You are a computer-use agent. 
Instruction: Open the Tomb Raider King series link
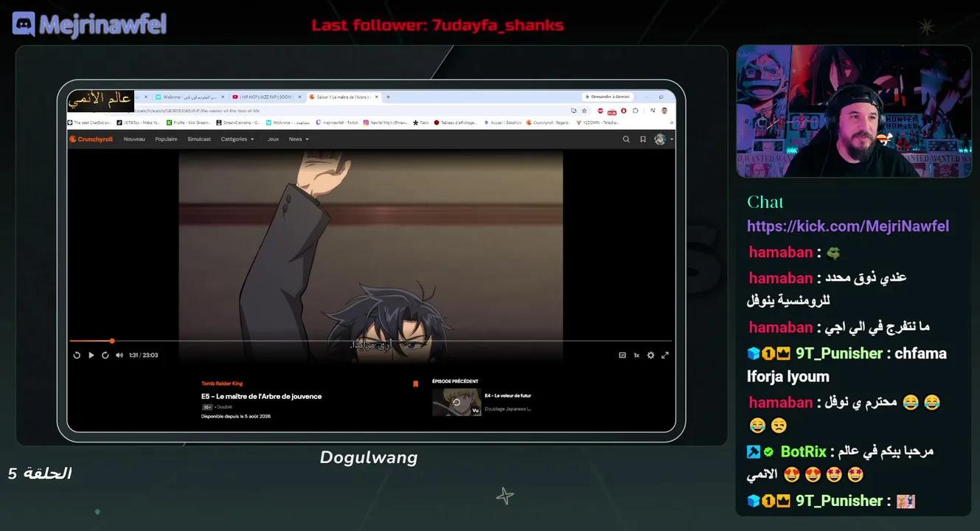coord(222,383)
